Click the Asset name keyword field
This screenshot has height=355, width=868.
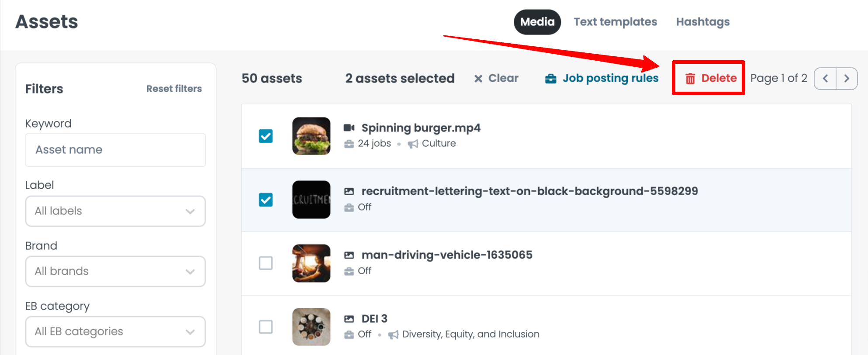point(115,150)
